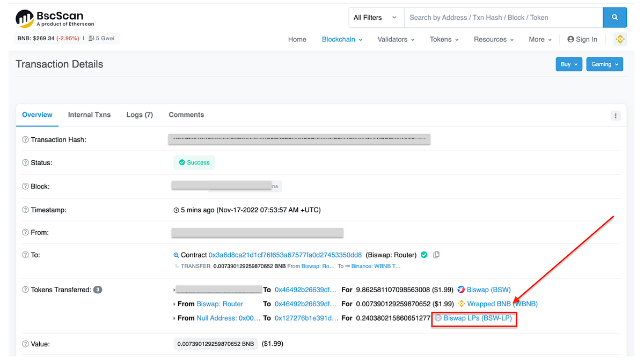Click the help icon next to Value
Viewport: 644px width, 363px height.
tap(25, 344)
